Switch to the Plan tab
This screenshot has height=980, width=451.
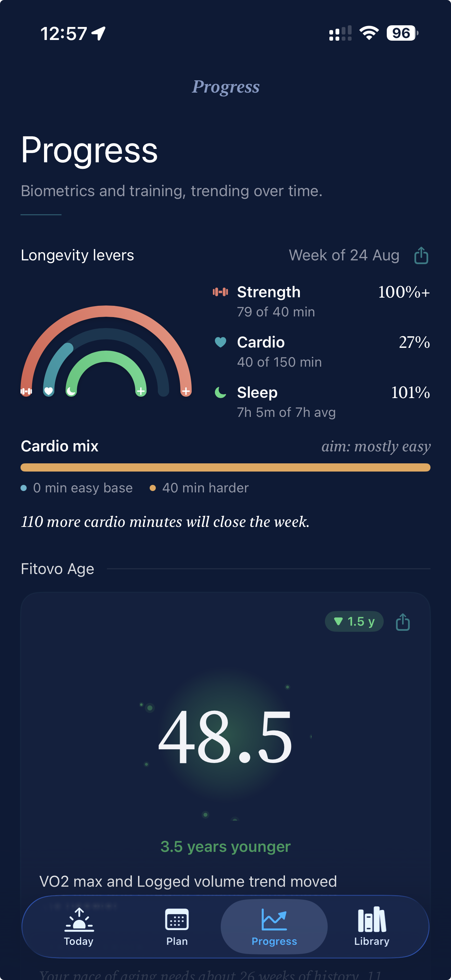click(177, 927)
